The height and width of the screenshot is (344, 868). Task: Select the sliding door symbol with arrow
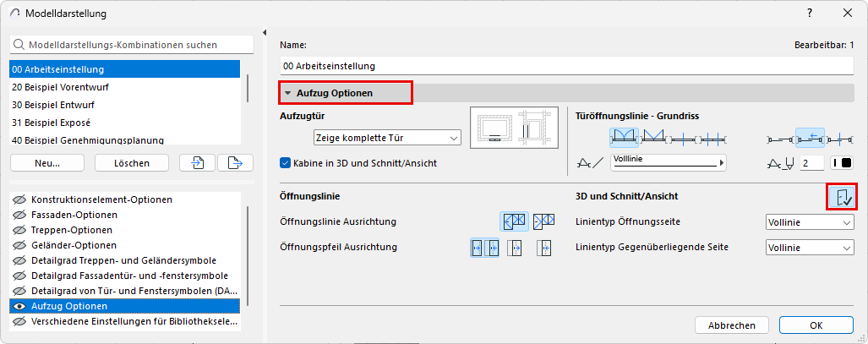point(811,138)
